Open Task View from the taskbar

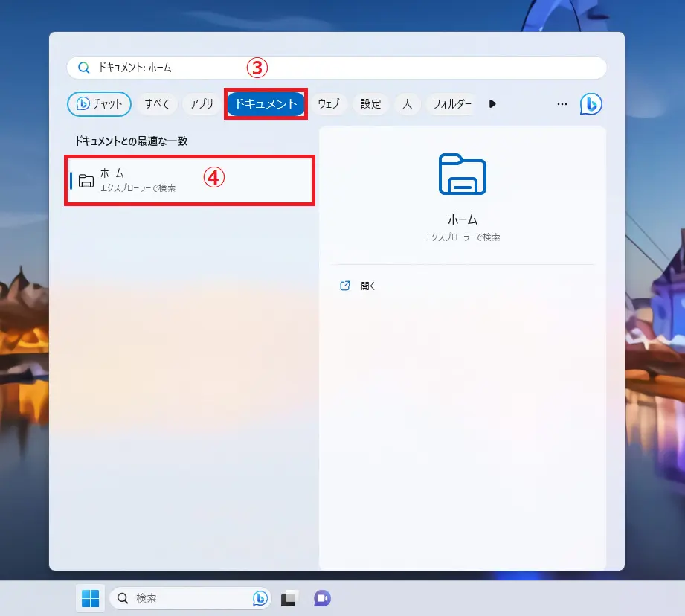pyautogui.click(x=289, y=598)
